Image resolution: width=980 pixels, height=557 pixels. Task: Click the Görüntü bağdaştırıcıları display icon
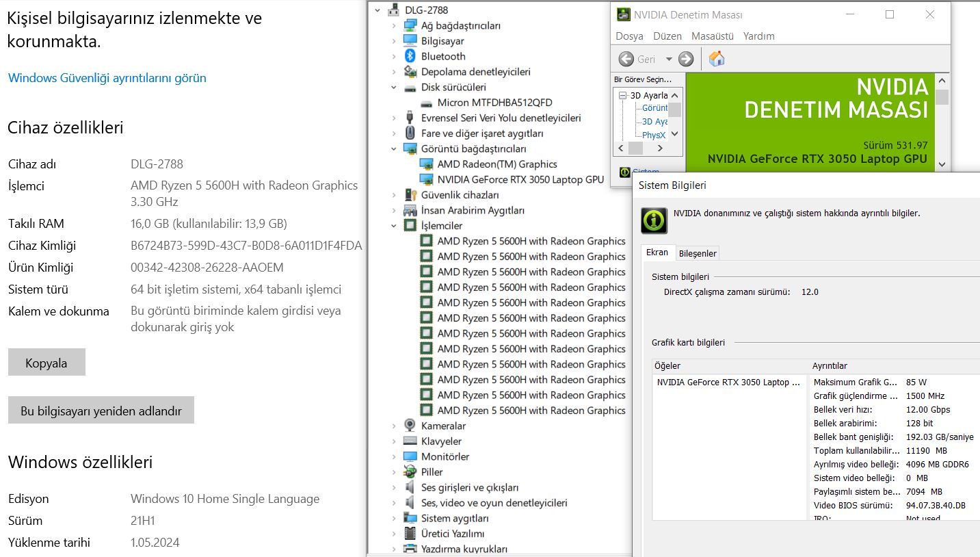tap(410, 148)
